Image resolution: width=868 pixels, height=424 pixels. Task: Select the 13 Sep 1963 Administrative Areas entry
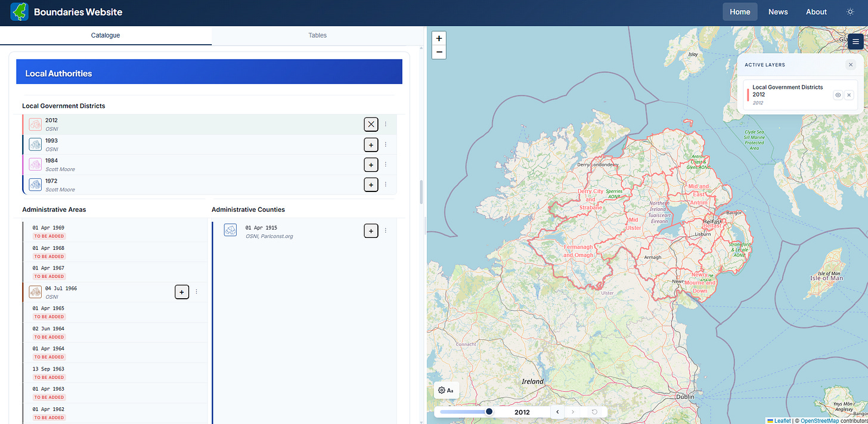(115, 373)
